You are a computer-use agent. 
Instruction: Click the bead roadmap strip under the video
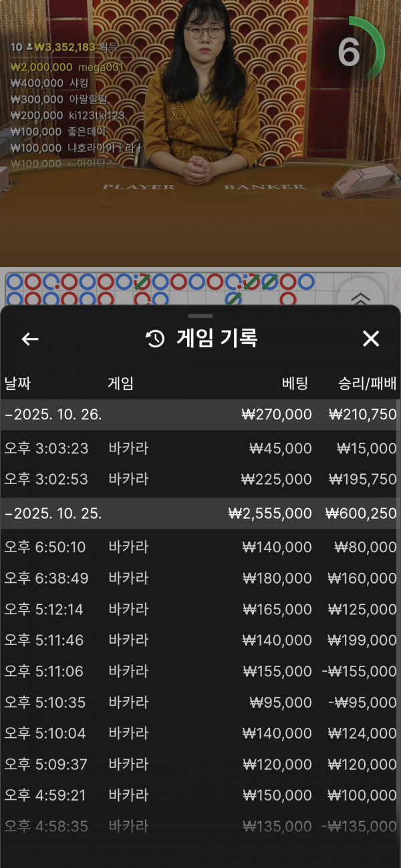(x=167, y=289)
